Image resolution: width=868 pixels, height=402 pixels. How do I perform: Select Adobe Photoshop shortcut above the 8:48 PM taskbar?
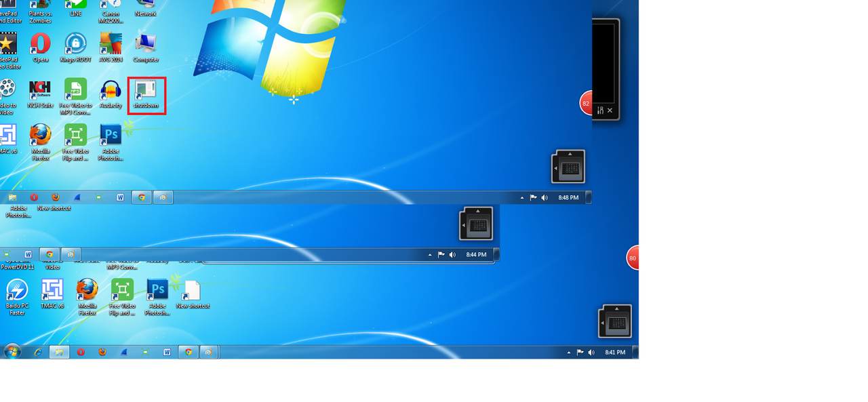[111, 142]
